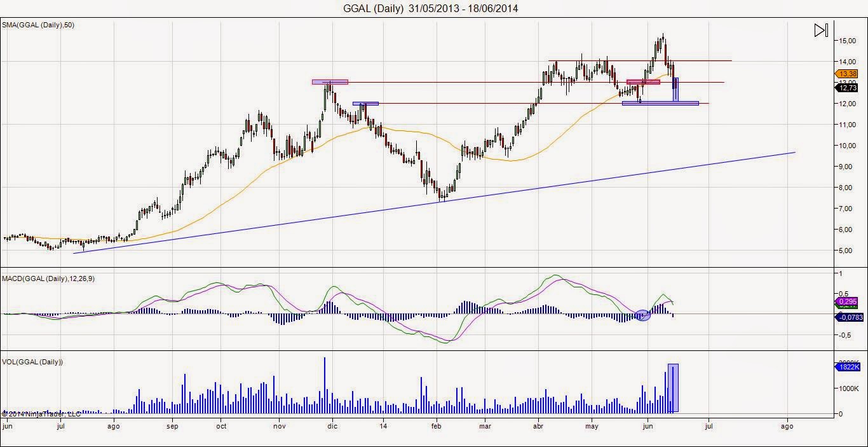Click the -0,5 MACD axis label
Viewport: 868px width, 447px height.
[x=844, y=334]
